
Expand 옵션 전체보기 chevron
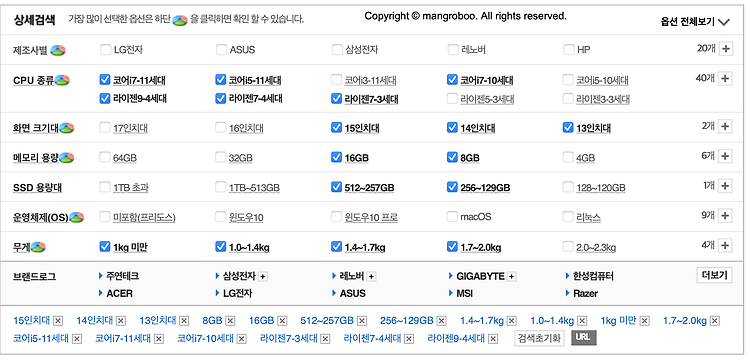[724, 22]
